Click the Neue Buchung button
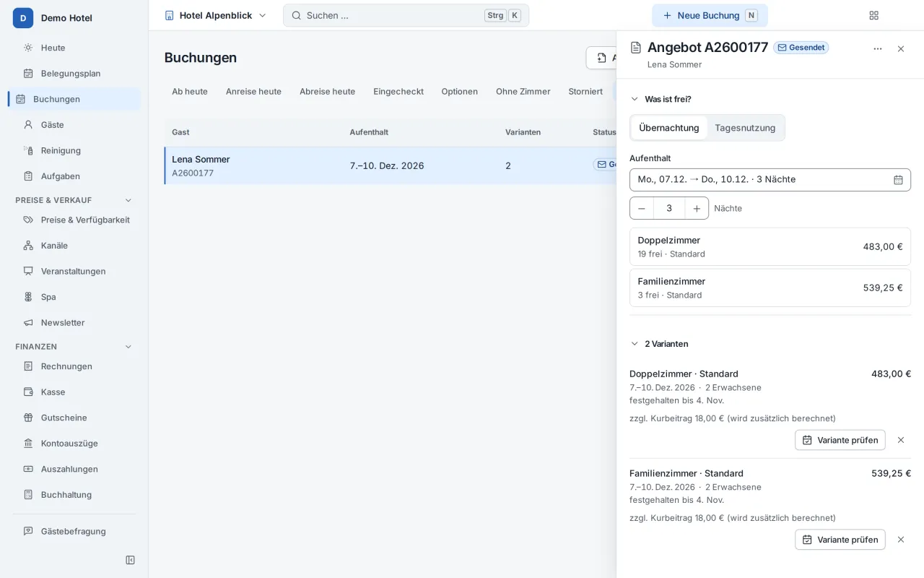This screenshot has height=578, width=924. (x=710, y=15)
